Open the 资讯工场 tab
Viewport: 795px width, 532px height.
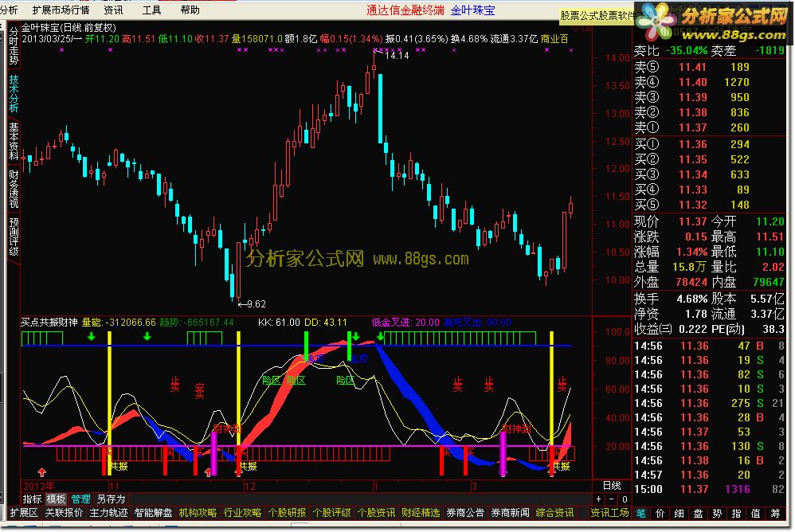tap(610, 513)
